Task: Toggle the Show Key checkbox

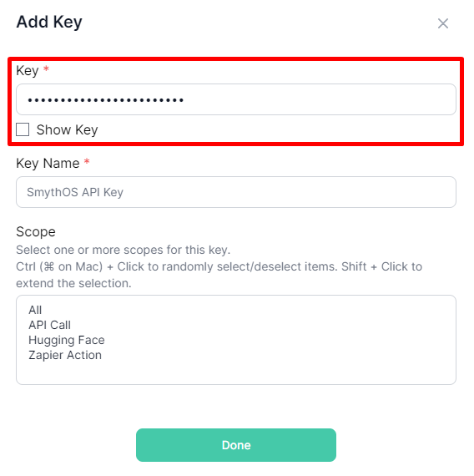Action: pos(23,129)
